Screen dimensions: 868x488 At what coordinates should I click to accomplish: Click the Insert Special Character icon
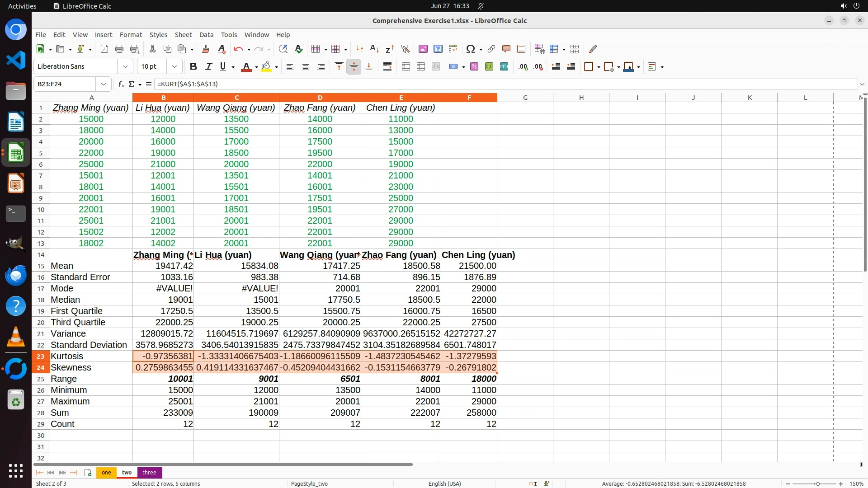(471, 49)
